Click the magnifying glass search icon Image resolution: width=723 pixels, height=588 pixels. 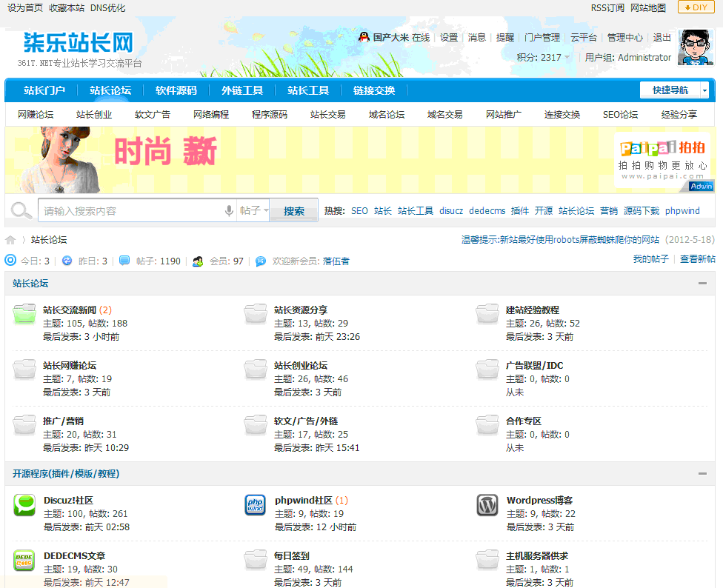click(x=21, y=211)
